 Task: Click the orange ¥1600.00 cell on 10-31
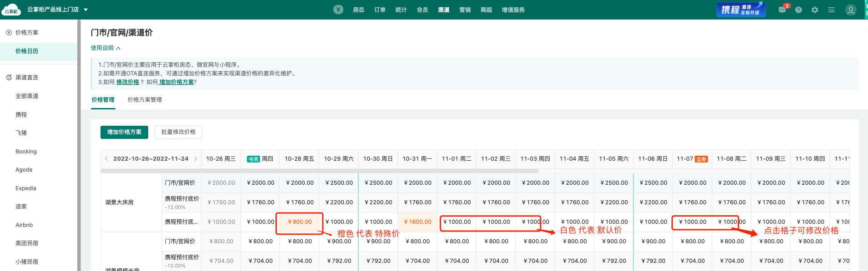pyautogui.click(x=417, y=222)
